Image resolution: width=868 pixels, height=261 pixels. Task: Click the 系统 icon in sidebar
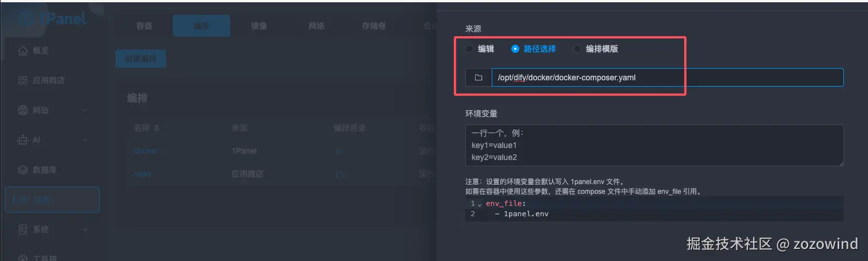[23, 229]
